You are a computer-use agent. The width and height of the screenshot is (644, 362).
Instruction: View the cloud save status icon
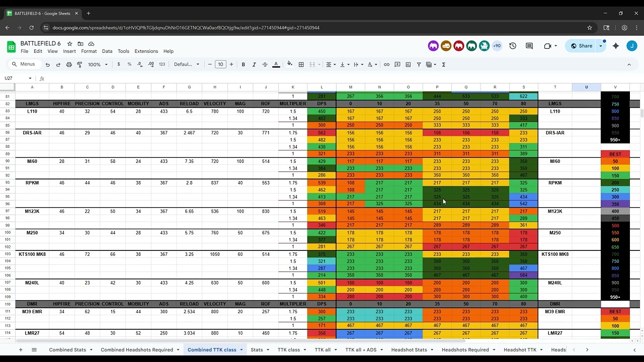pyautogui.click(x=91, y=44)
